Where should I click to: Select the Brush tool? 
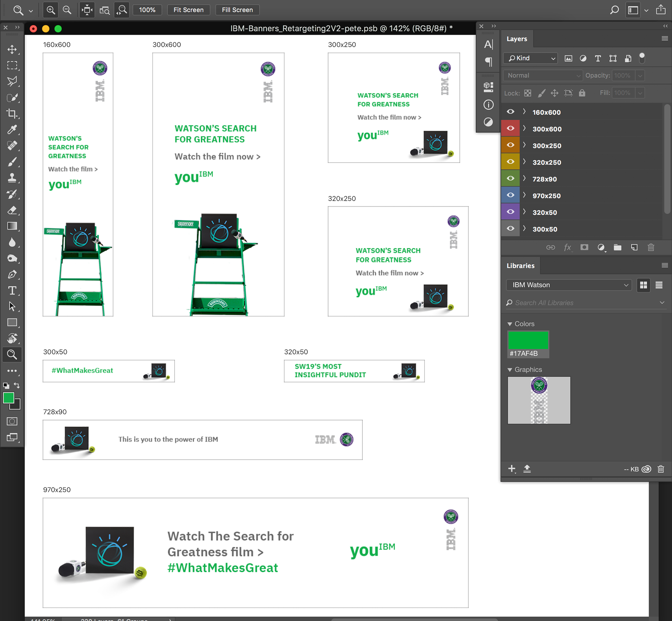click(12, 162)
